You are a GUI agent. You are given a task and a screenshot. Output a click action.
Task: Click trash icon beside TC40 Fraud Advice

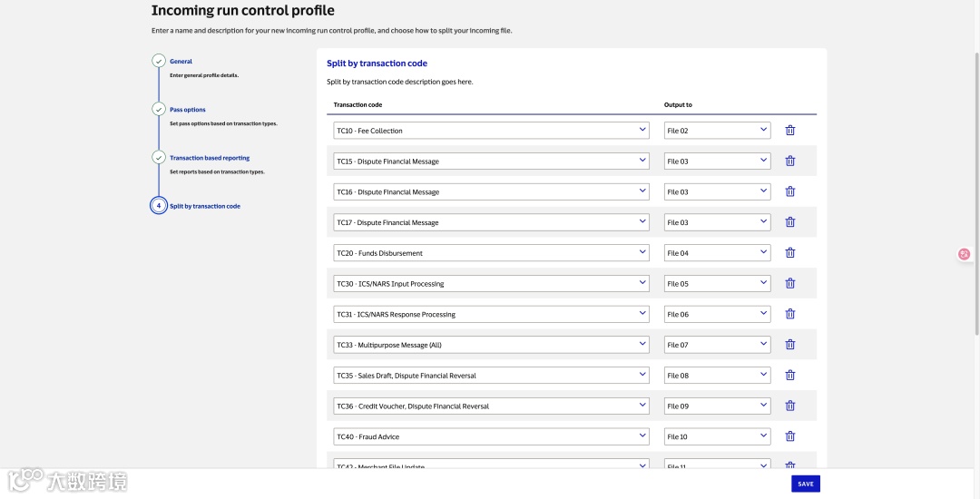click(x=789, y=436)
